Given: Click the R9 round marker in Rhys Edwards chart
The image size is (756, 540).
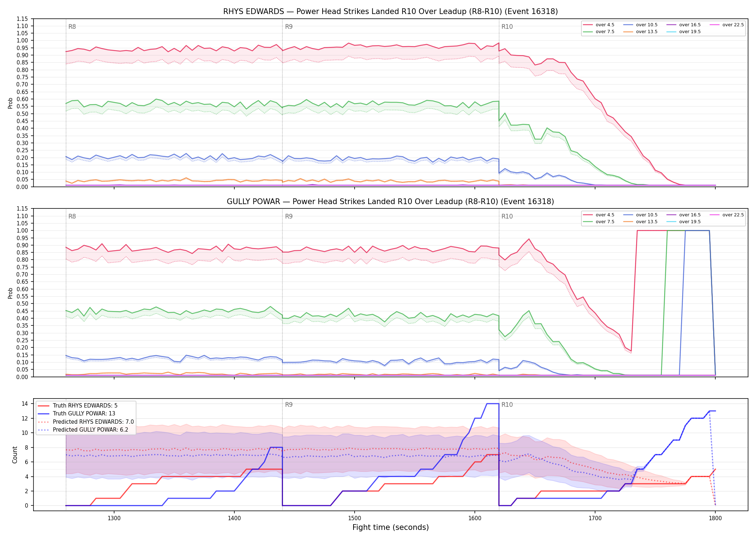Looking at the screenshot, I should 289,27.
